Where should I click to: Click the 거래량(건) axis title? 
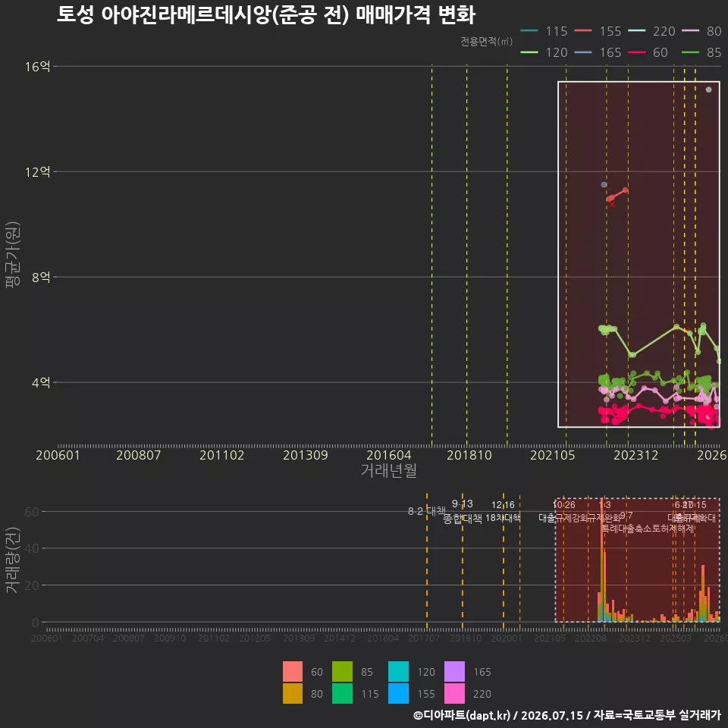click(x=13, y=560)
